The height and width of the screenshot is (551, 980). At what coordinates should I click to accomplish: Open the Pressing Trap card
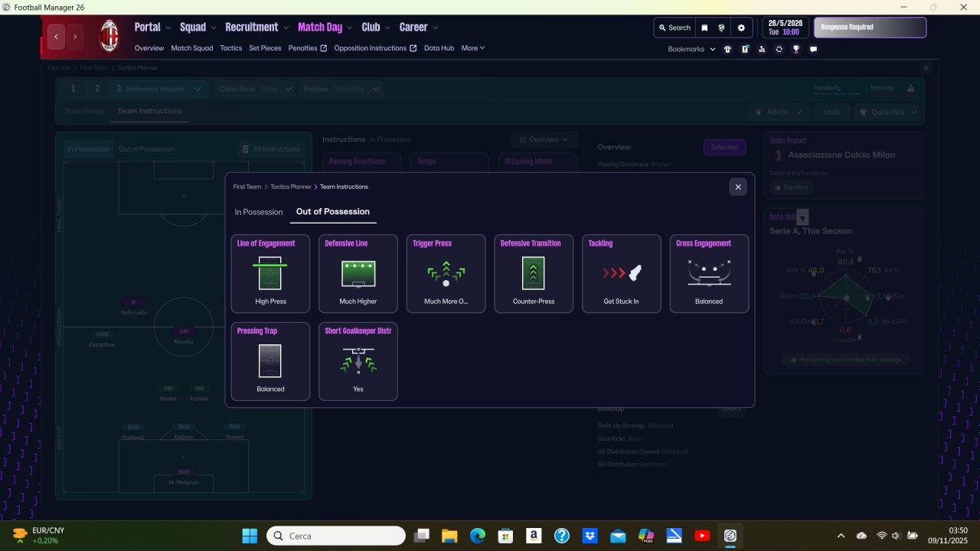[270, 361]
